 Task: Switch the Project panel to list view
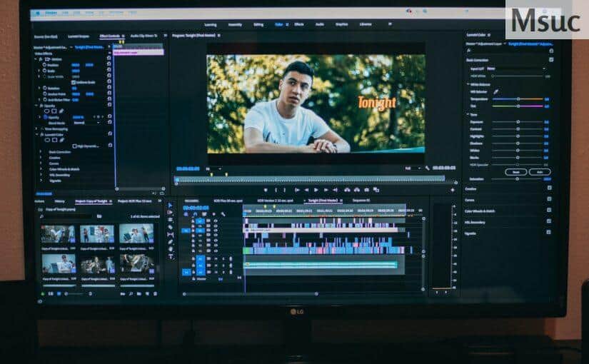(51, 294)
